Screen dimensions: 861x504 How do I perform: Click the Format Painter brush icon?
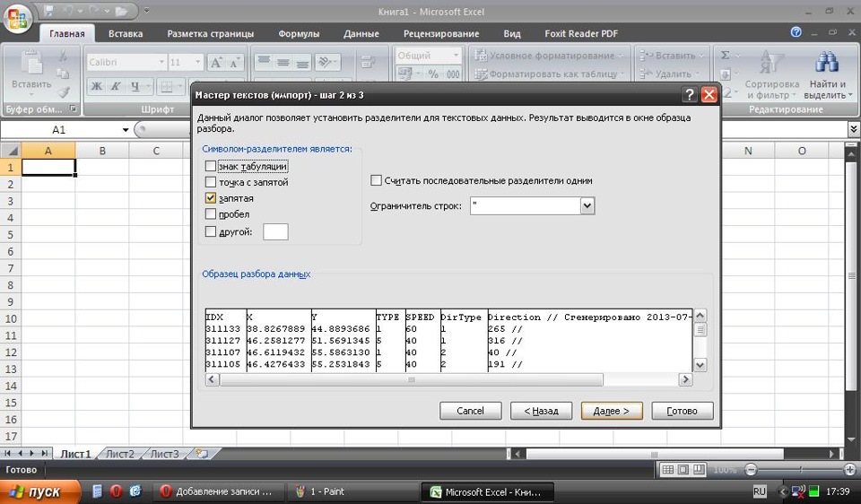[x=63, y=91]
